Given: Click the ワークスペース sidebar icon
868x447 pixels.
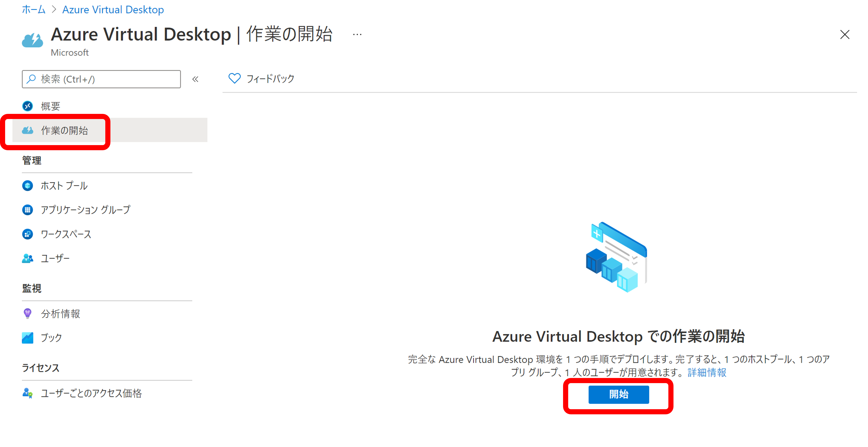Looking at the screenshot, I should tap(28, 234).
